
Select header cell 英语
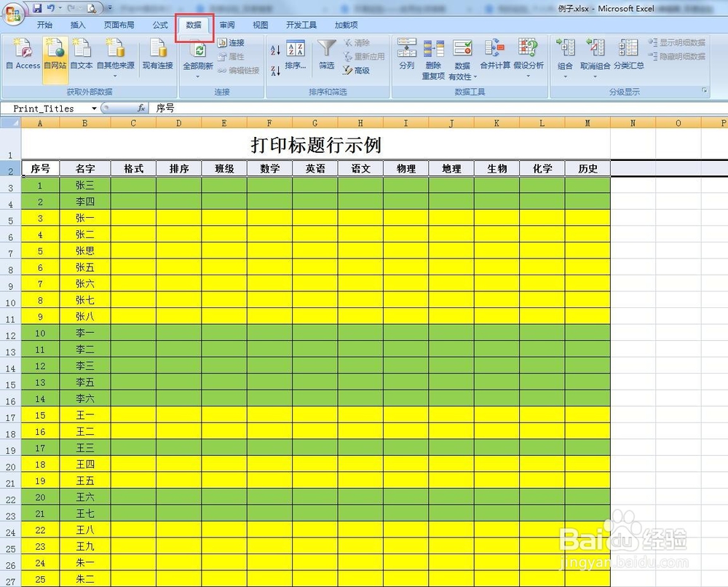[315, 168]
